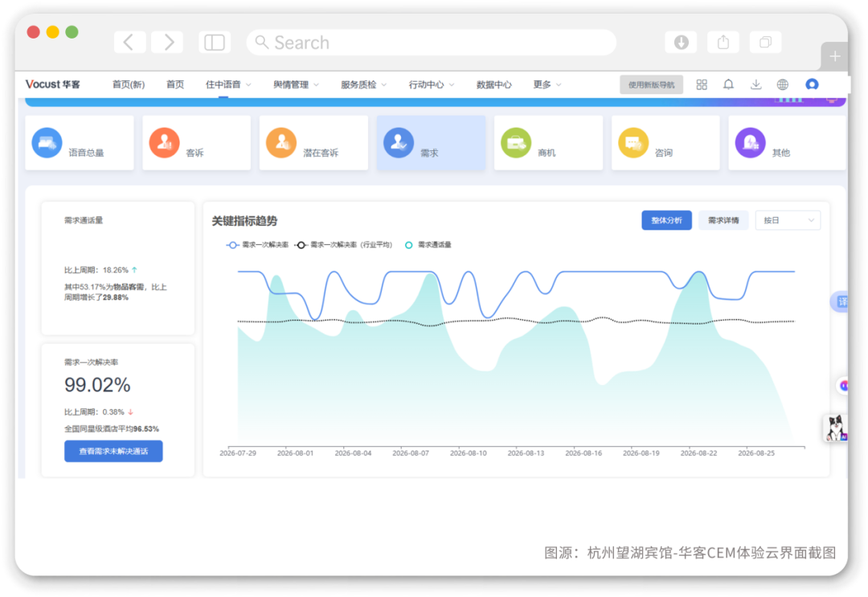Go back with the browser back arrow

point(129,43)
